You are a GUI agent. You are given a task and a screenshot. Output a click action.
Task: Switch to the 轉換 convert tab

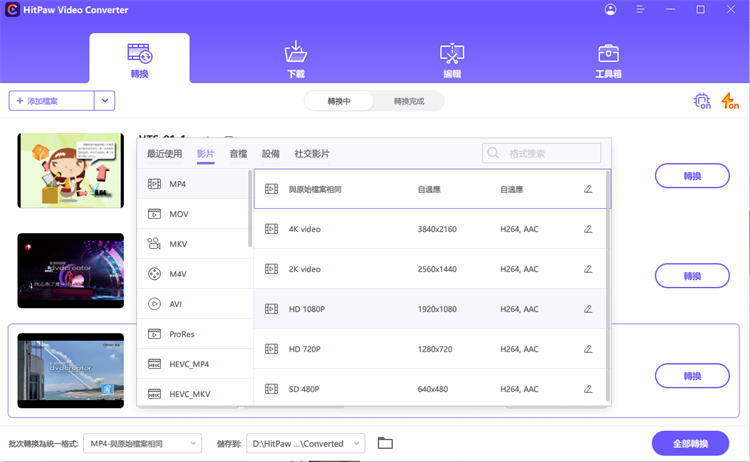point(139,59)
